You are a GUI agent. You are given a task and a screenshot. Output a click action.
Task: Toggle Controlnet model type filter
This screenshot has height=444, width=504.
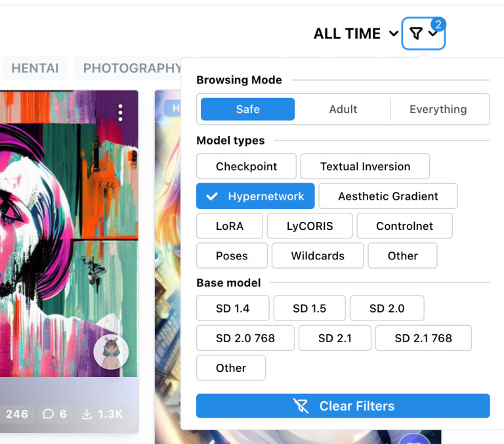[x=404, y=226]
